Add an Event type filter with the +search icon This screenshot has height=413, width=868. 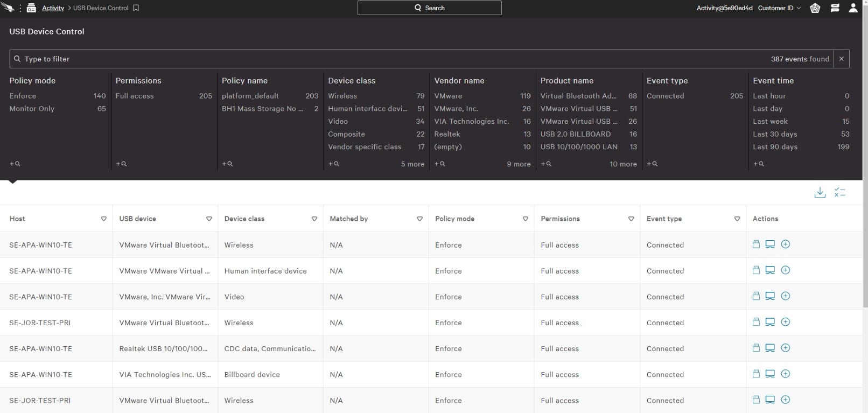pos(652,164)
